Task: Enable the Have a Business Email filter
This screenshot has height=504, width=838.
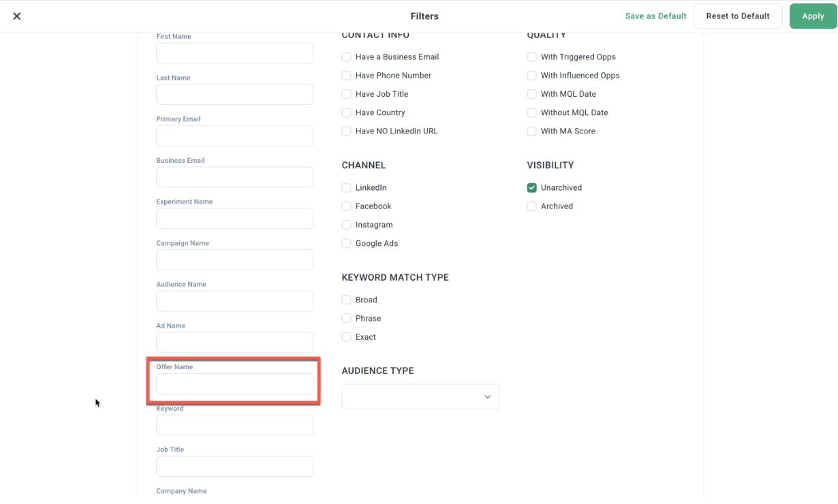Action: 346,57
